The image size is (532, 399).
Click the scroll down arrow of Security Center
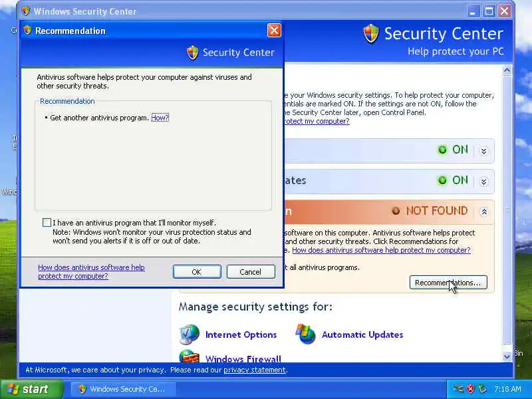507,356
